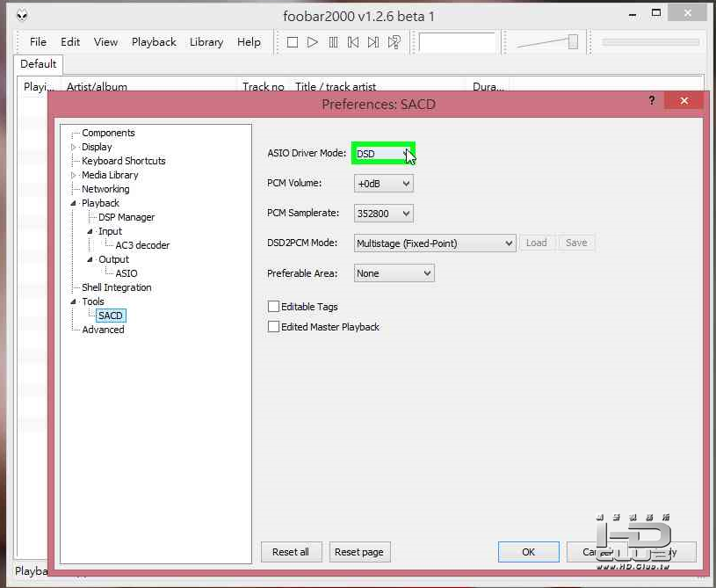The image size is (716, 588).
Task: Maximize the foobar2000 main window
Action: click(655, 14)
